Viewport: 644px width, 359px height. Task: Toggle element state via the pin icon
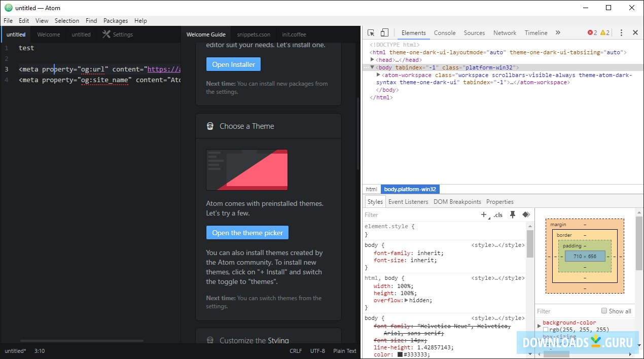[x=512, y=214]
